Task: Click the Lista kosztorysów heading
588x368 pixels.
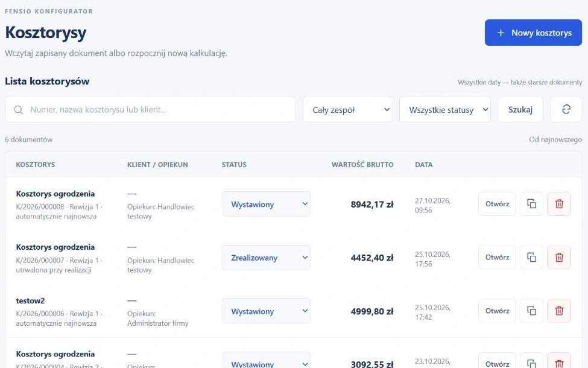Action: 47,81
